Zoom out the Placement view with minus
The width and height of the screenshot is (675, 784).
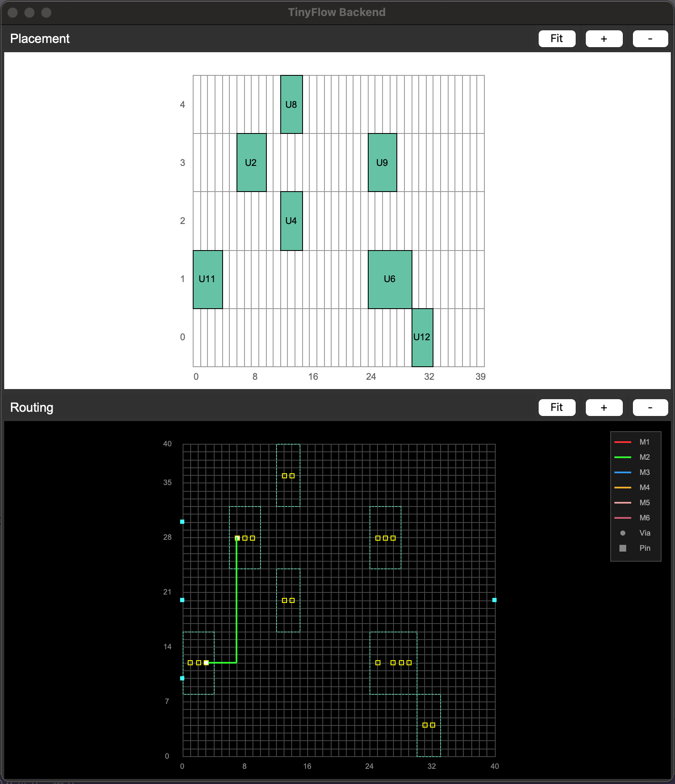(650, 39)
